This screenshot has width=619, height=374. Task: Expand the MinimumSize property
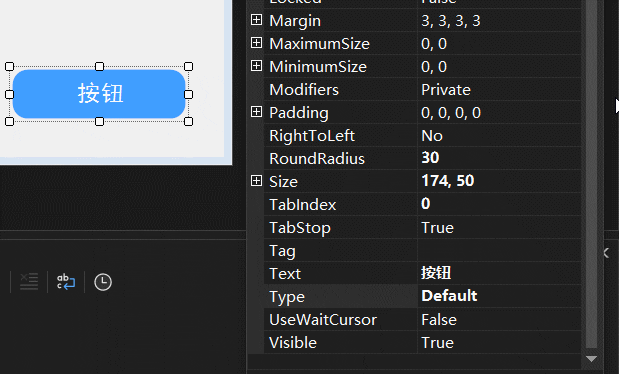tap(256, 66)
